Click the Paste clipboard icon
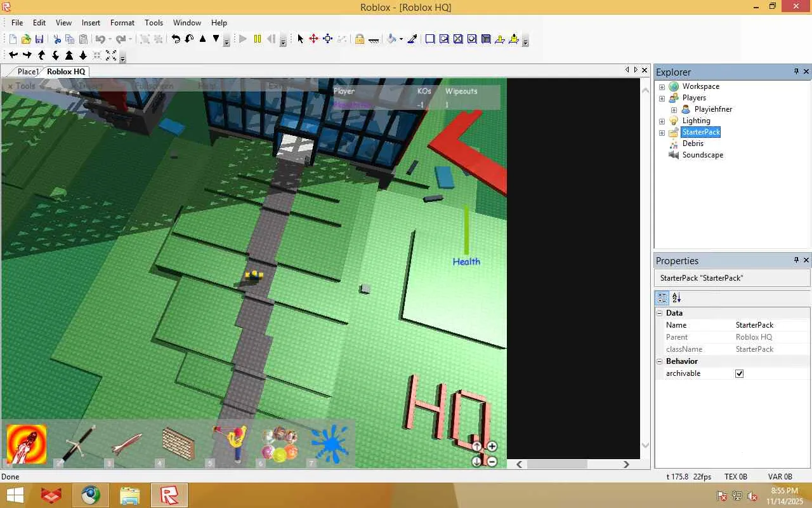Viewport: 812px width, 508px height. pyautogui.click(x=83, y=39)
